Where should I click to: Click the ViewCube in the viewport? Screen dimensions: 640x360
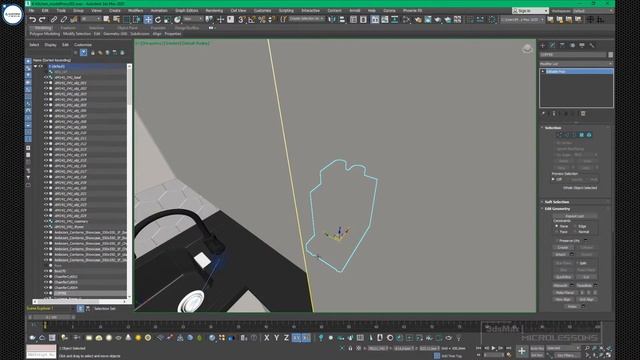(x=527, y=49)
